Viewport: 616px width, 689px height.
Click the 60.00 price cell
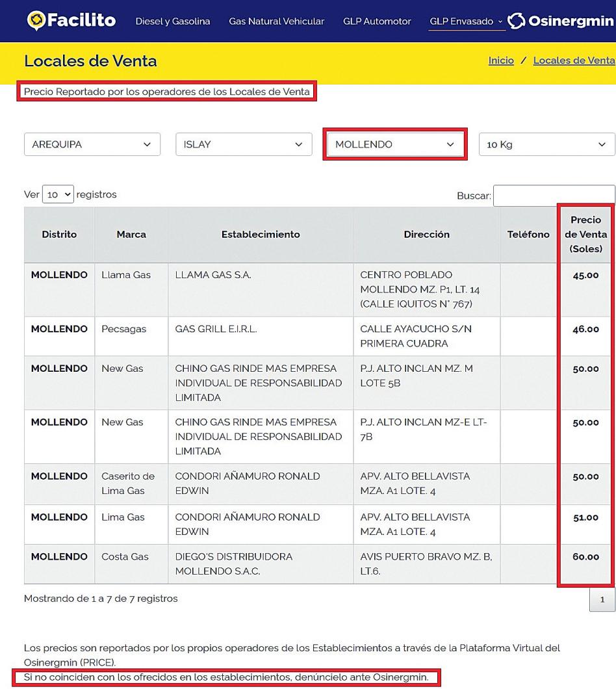click(585, 564)
